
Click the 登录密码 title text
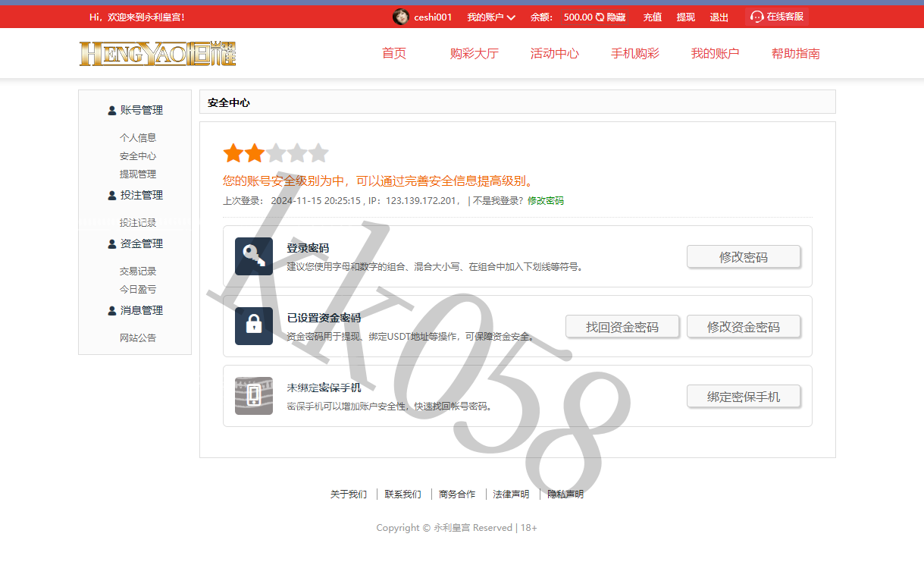point(308,248)
